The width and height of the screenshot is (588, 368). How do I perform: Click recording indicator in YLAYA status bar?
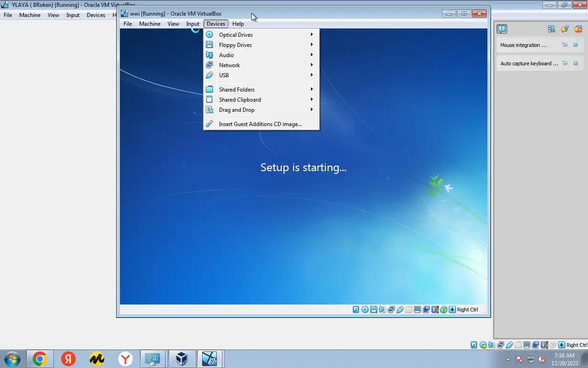point(535,345)
